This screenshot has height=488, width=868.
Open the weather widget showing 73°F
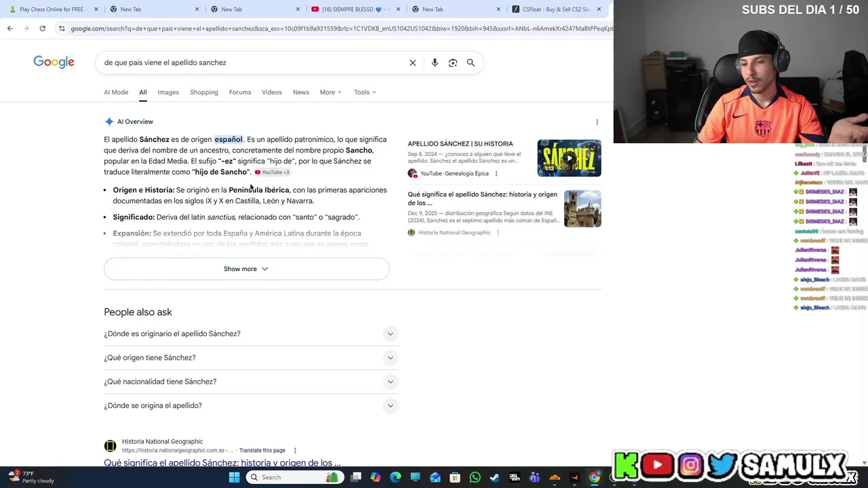(x=31, y=477)
